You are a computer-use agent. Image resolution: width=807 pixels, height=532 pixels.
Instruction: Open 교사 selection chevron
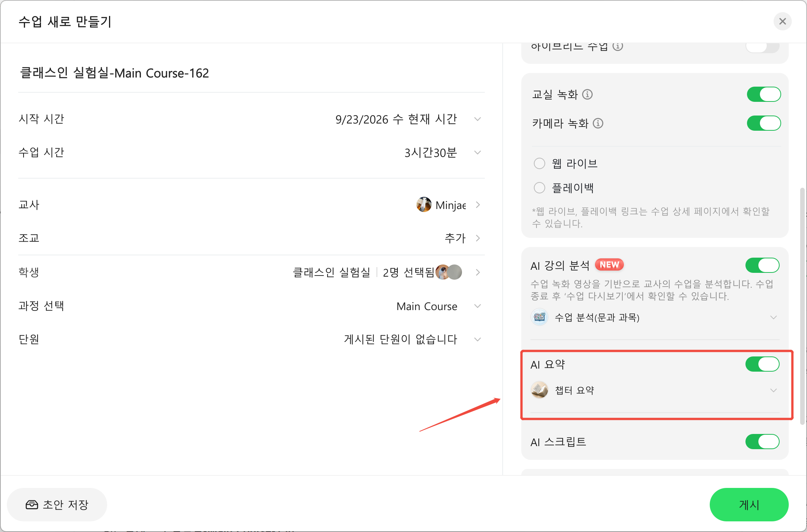478,205
